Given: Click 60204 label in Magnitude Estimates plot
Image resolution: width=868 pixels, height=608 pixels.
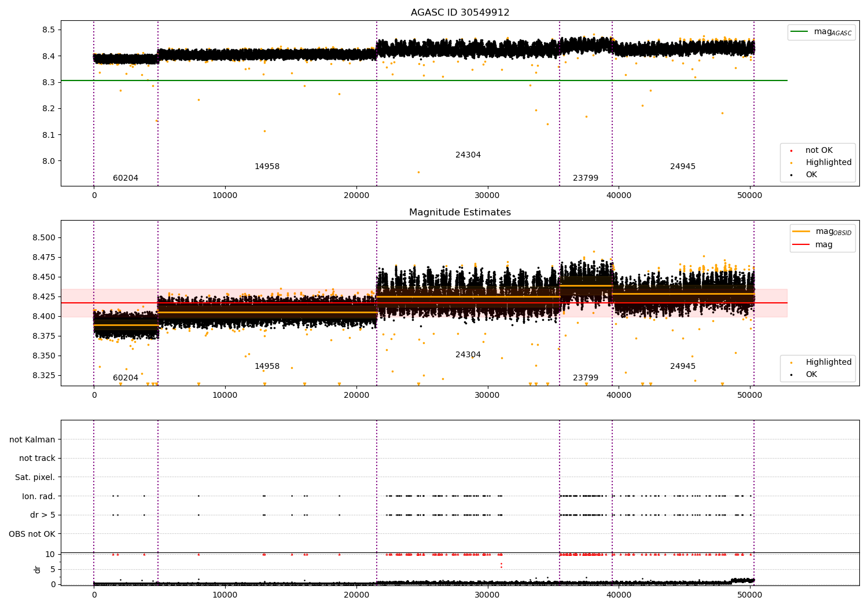Looking at the screenshot, I should click(x=126, y=378).
